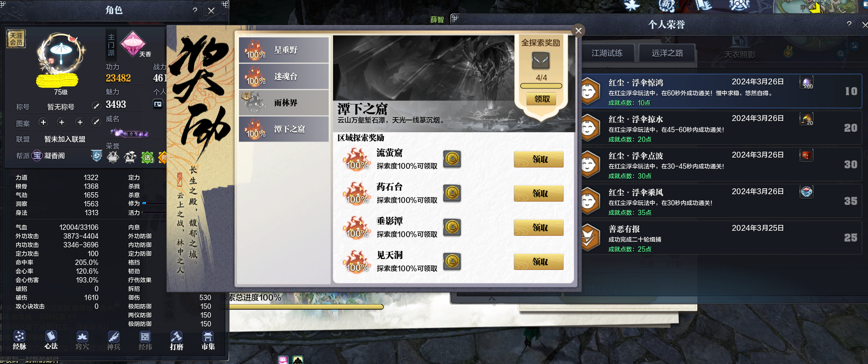Add a pattern in the first 图案 slot

tap(43, 122)
